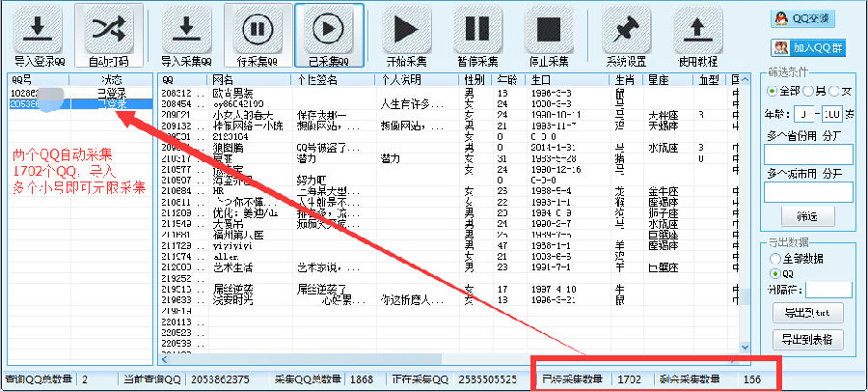This screenshot has height=392, width=868.
Task: Select row with nickname 艺术生活
Action: coord(448,267)
